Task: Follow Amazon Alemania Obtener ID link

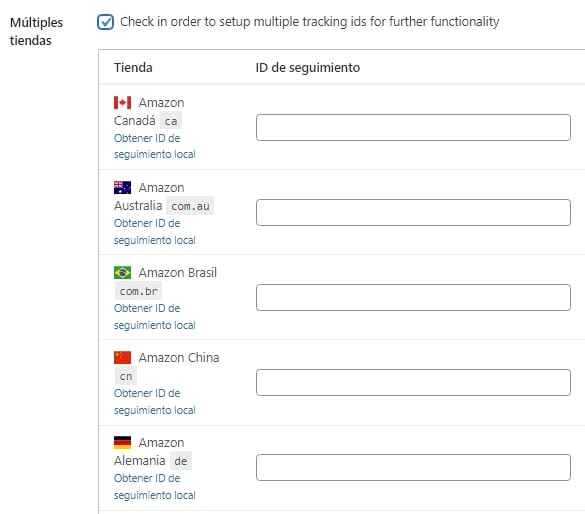Action: tap(154, 487)
